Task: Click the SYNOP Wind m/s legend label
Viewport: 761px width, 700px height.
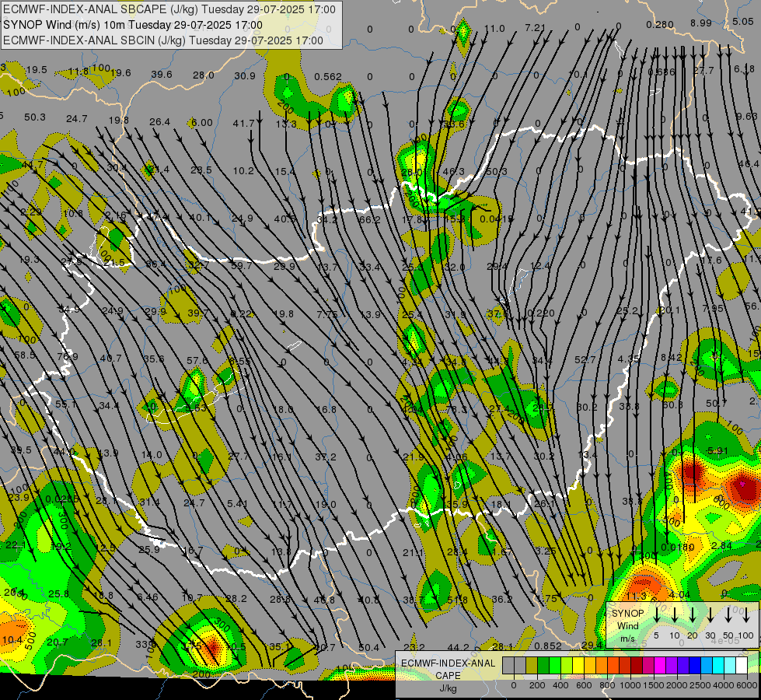Action: click(x=627, y=625)
